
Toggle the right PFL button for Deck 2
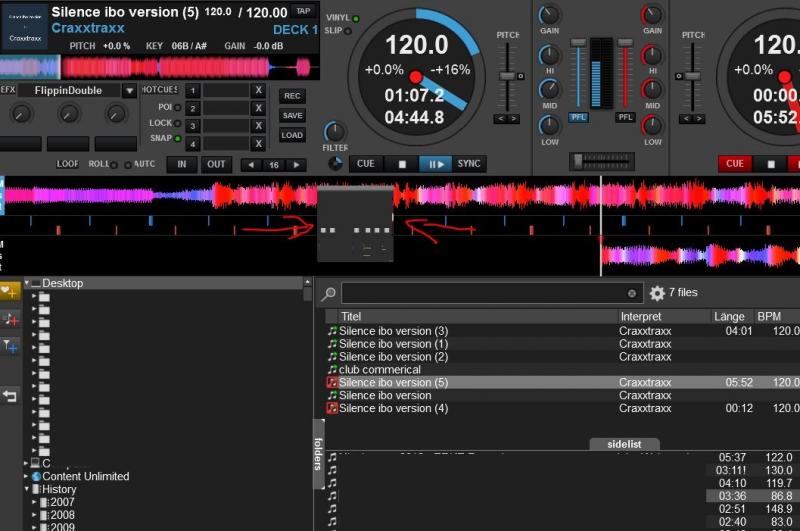626,117
